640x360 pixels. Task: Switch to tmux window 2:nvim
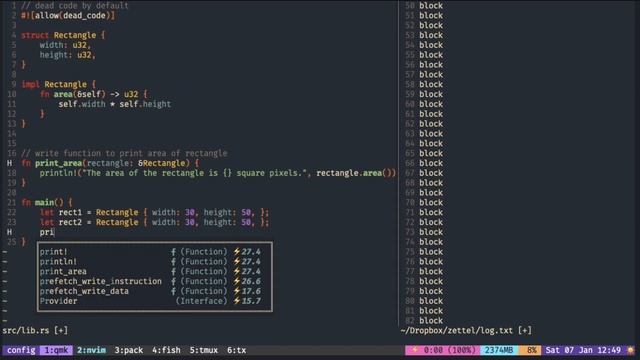[91, 350]
